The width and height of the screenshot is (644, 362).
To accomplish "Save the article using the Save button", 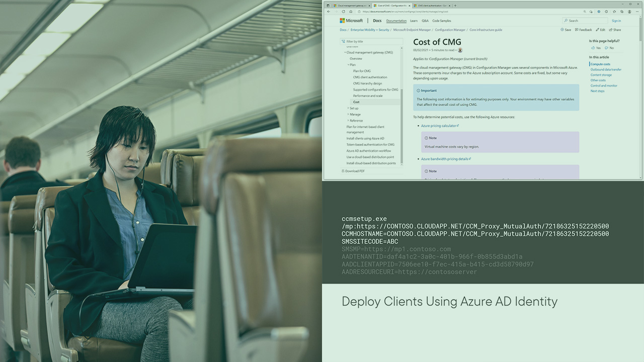I will (x=566, y=30).
